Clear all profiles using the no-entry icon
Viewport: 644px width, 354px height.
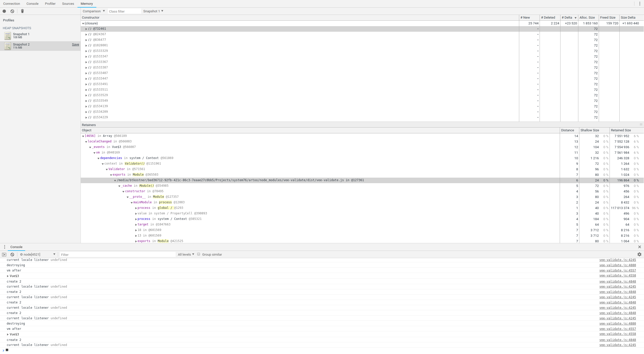point(12,11)
